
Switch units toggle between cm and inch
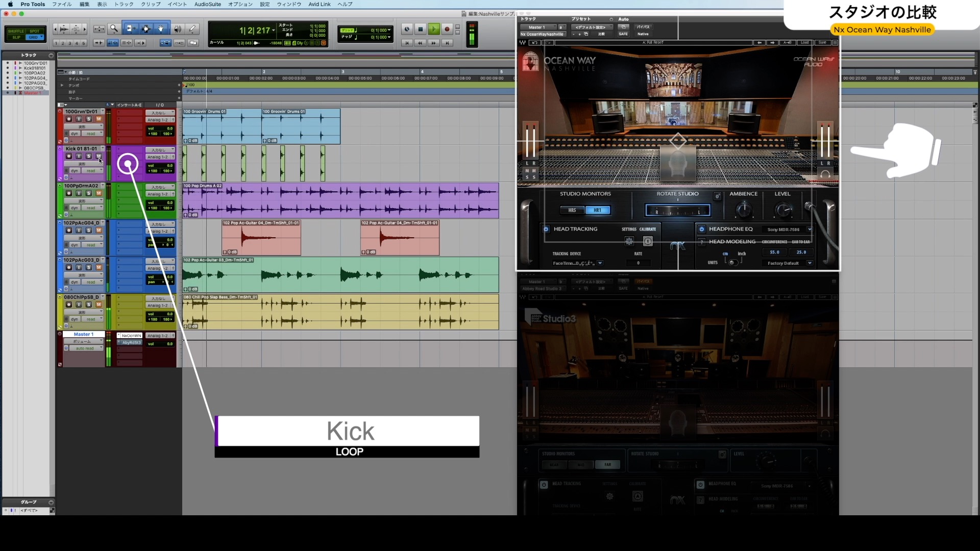tap(733, 263)
